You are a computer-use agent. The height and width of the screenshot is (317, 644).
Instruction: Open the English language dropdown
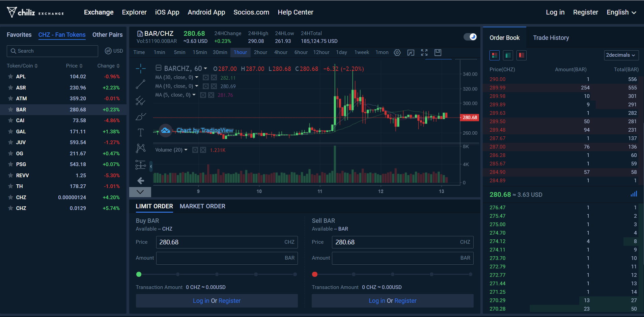pyautogui.click(x=621, y=12)
